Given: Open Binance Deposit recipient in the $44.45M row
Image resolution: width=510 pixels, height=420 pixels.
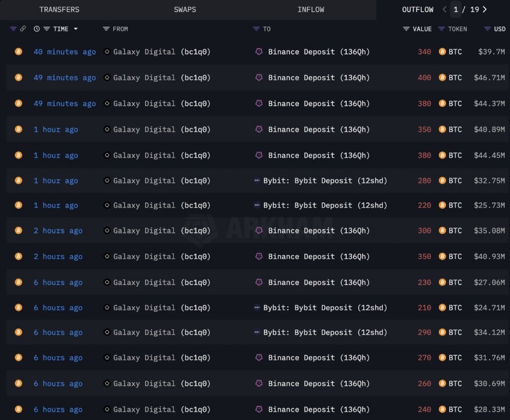Looking at the screenshot, I should pos(319,155).
